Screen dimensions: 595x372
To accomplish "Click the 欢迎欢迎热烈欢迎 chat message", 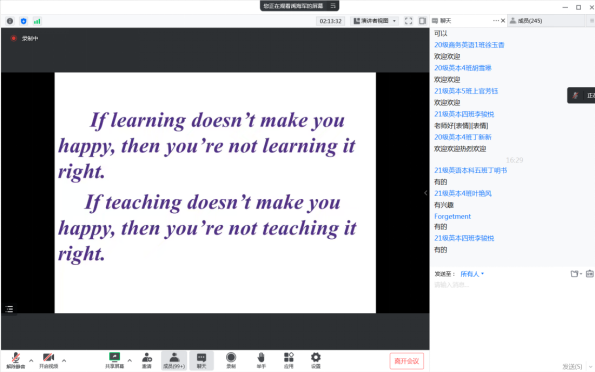I will [x=460, y=148].
